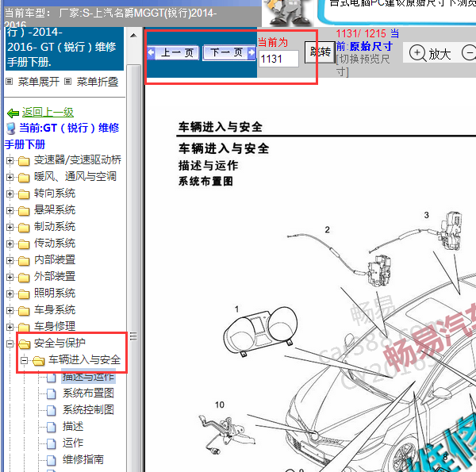Expand the 内部装置 tree node
The width and height of the screenshot is (476, 472).
[x=10, y=260]
